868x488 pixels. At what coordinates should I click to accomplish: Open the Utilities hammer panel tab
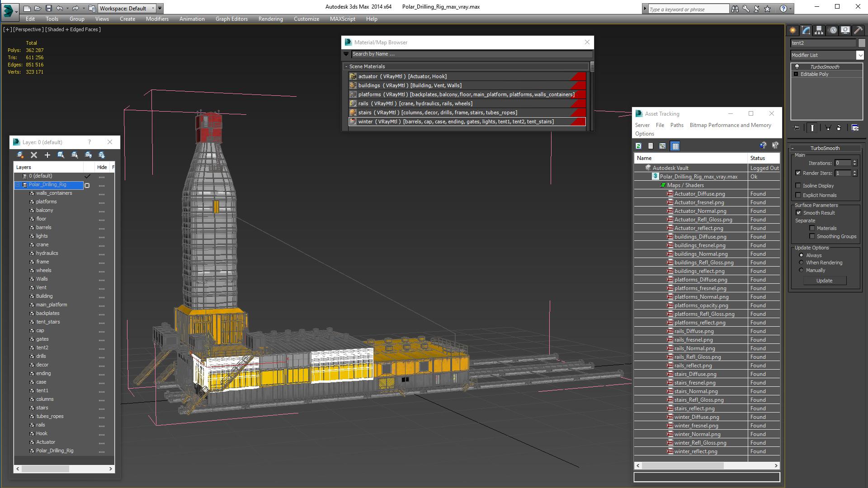(858, 30)
